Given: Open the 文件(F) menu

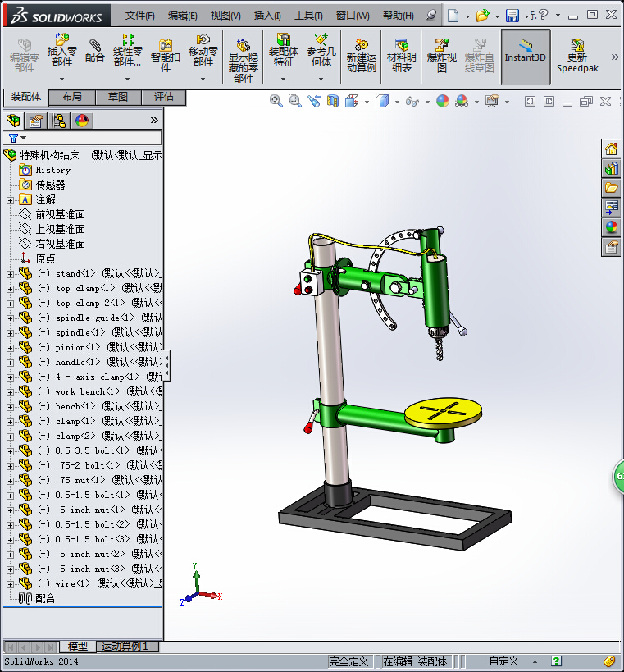Looking at the screenshot, I should 139,16.
